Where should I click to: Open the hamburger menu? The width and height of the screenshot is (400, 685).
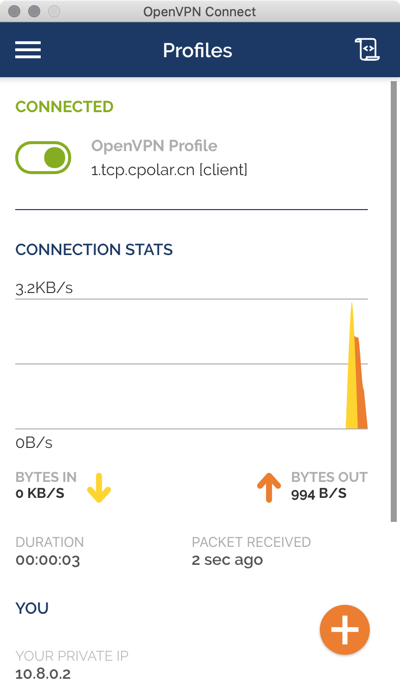pos(28,50)
